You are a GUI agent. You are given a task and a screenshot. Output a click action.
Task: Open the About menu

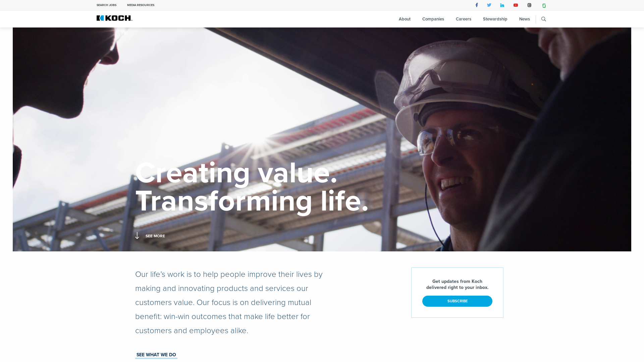click(405, 19)
